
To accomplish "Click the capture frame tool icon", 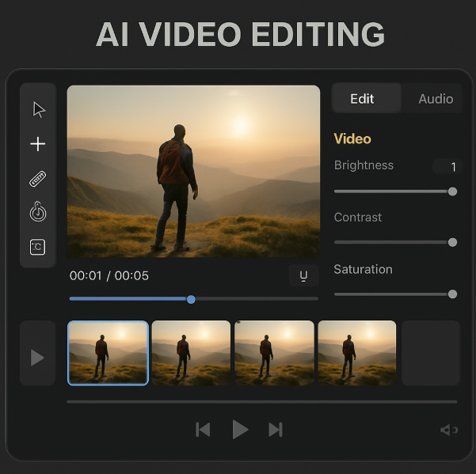I will click(x=38, y=247).
